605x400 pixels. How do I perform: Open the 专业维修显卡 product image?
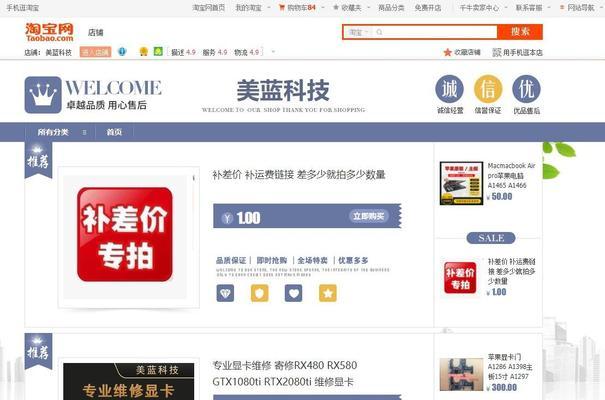128,381
